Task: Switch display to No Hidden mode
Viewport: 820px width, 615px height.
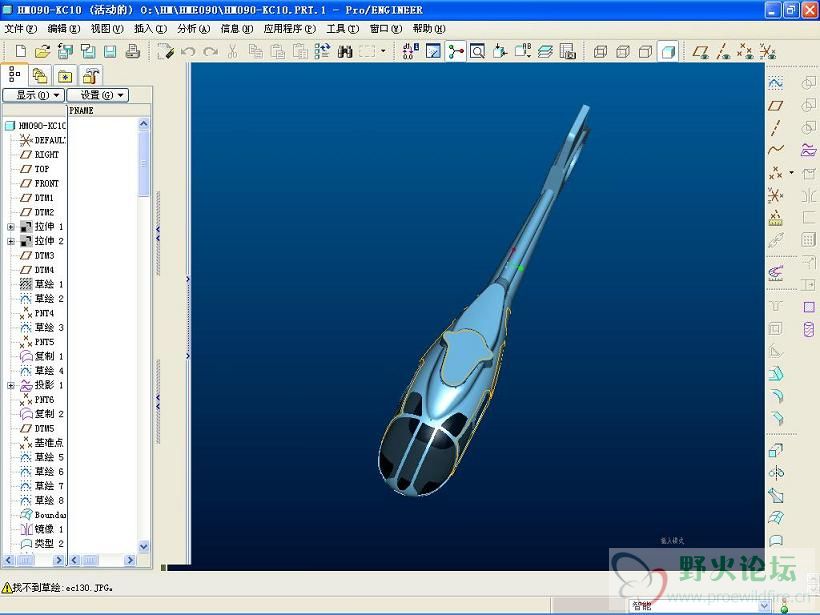Action: coord(645,51)
